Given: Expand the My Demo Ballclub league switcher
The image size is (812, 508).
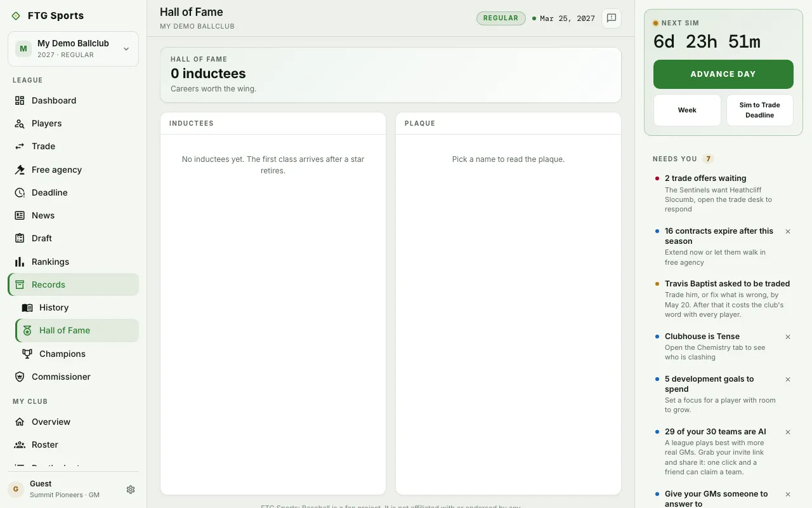Looking at the screenshot, I should 73,49.
